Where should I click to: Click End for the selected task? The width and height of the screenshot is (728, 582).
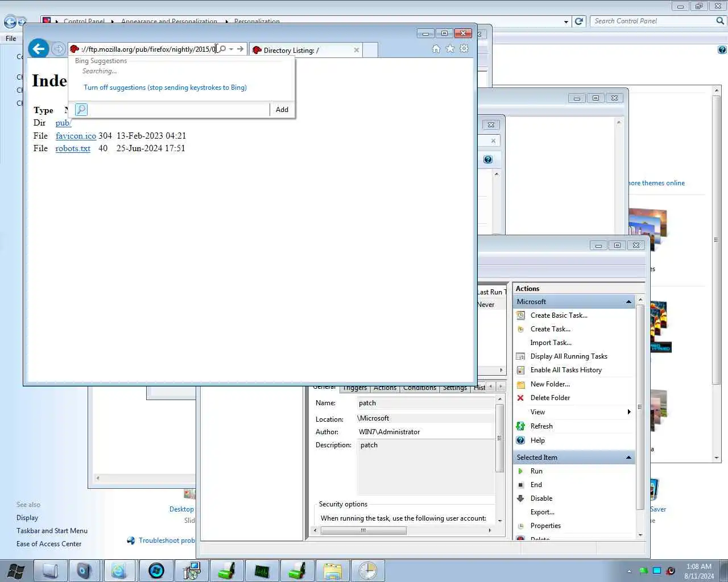click(x=536, y=485)
